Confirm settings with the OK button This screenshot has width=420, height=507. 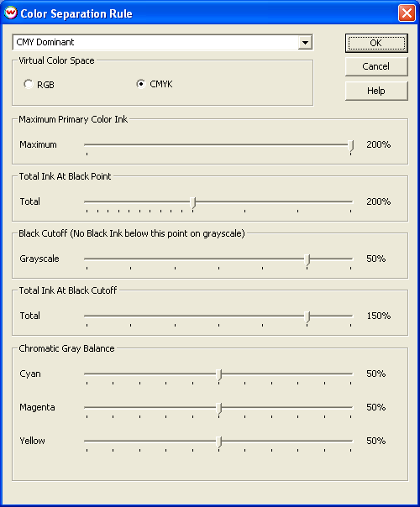[x=376, y=43]
